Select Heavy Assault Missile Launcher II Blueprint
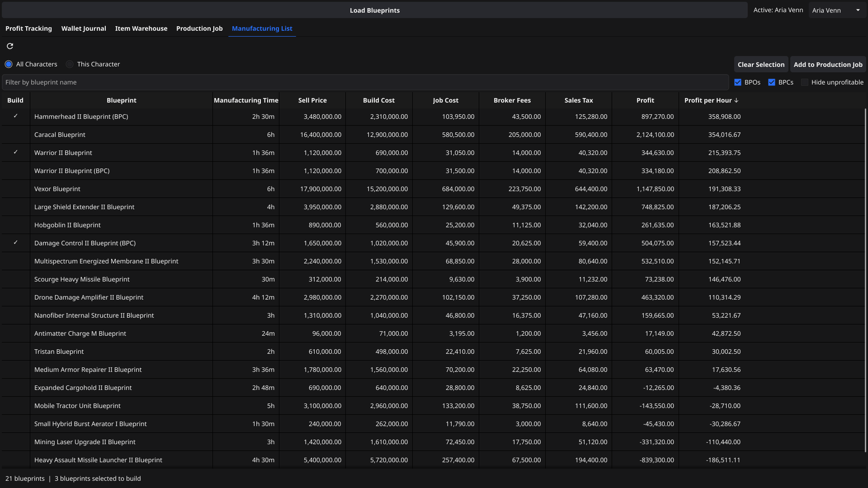Viewport: 868px width, 488px height. [98, 460]
